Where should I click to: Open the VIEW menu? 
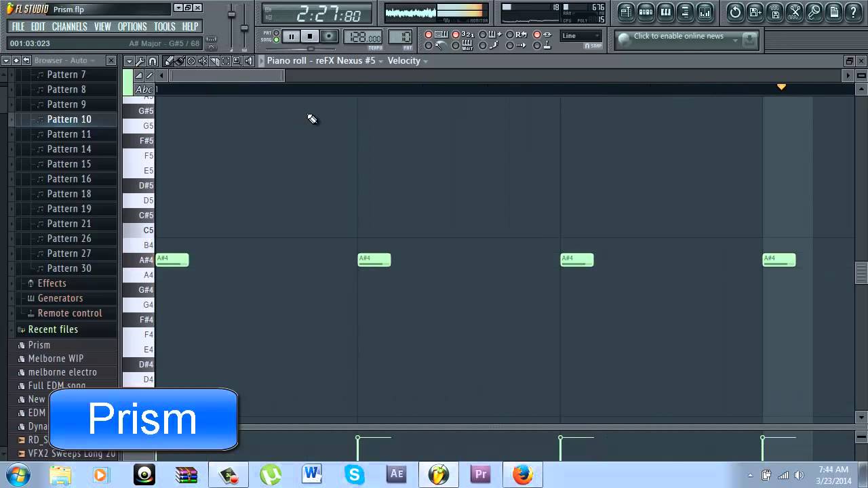102,26
